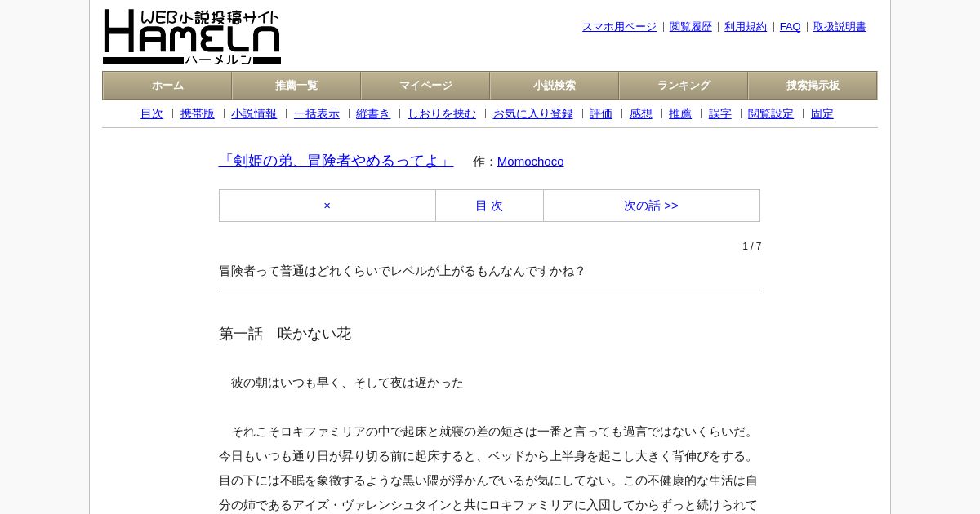Screen dimensions: 980x514
Task: Switch to 縦書き vertical writing
Action: (x=373, y=114)
